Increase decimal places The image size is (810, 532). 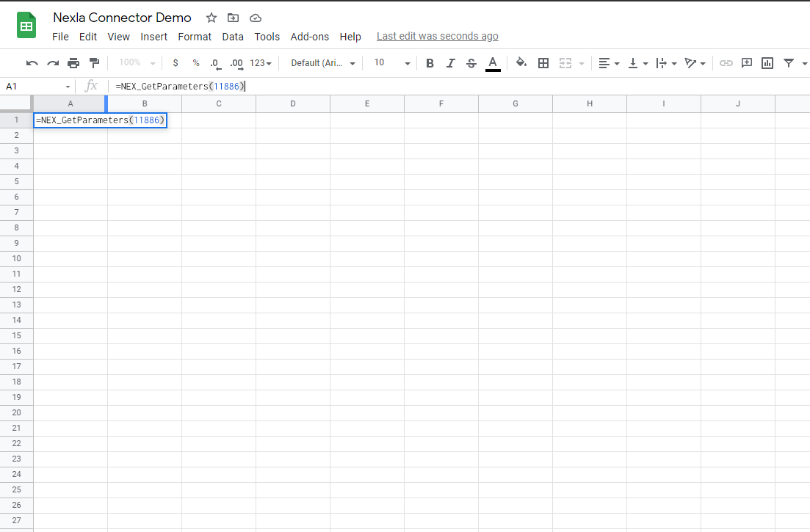[x=236, y=63]
